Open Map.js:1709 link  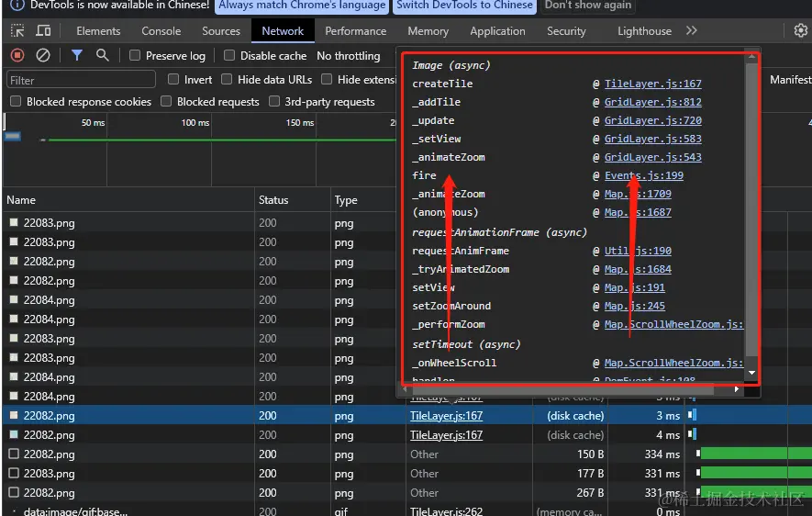tap(638, 194)
